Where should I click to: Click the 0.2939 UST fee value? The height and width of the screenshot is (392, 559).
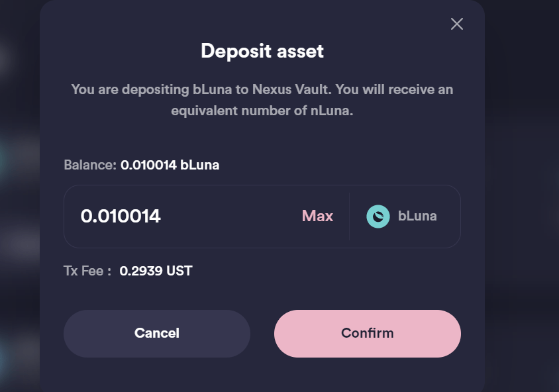[x=156, y=271]
